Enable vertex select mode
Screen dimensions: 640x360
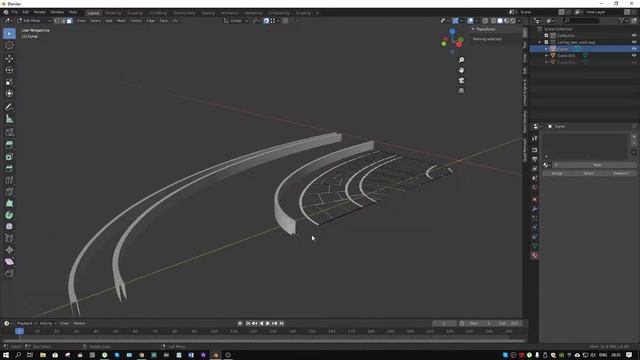pyautogui.click(x=57, y=20)
